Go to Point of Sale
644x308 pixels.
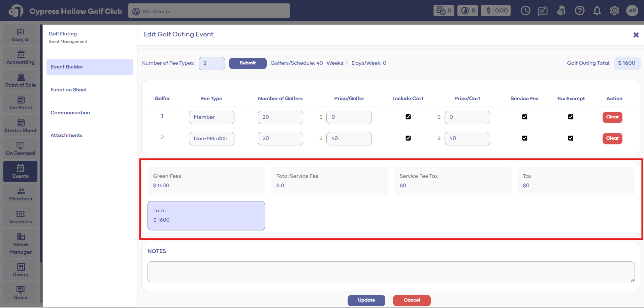[x=21, y=81]
